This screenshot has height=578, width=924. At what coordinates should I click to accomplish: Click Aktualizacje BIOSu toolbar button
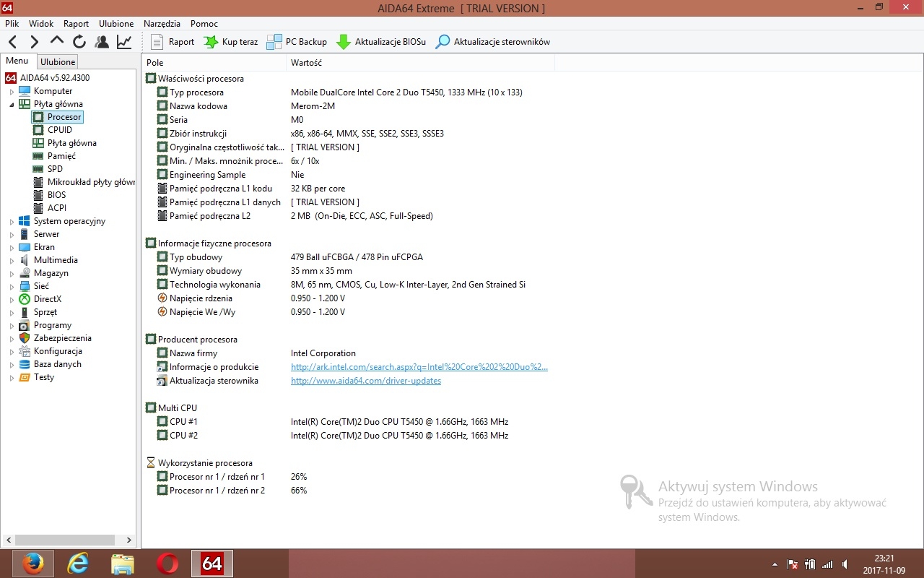(382, 42)
